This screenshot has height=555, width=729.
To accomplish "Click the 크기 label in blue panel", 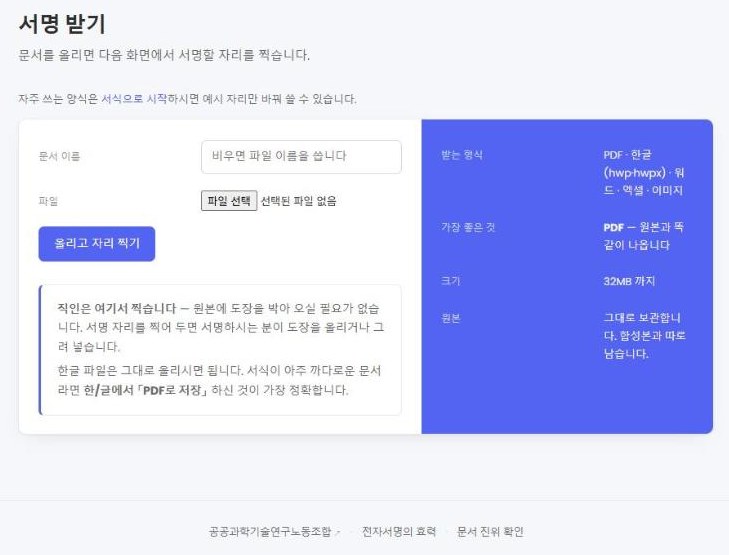I will [x=451, y=281].
